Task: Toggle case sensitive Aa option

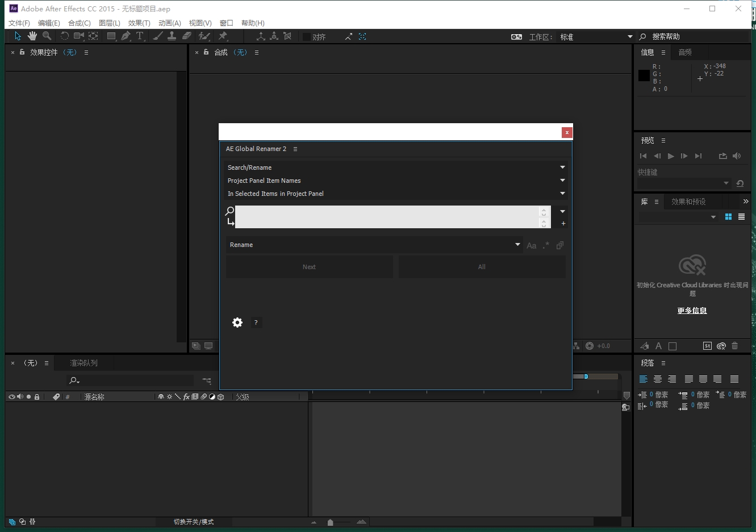Action: 532,245
